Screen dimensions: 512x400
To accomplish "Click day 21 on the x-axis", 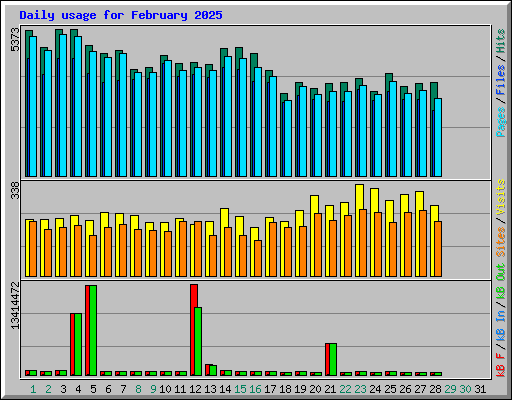I will point(330,389).
